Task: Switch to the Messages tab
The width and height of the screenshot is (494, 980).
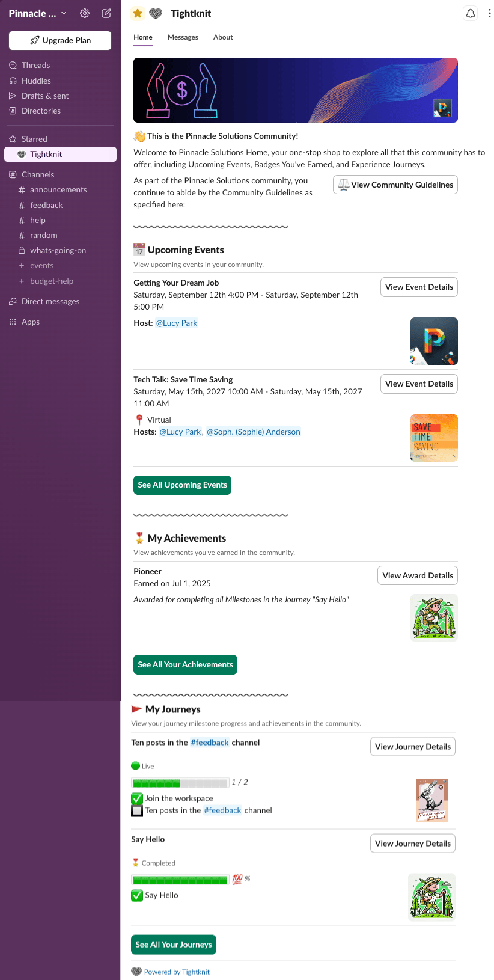Action: coord(183,37)
